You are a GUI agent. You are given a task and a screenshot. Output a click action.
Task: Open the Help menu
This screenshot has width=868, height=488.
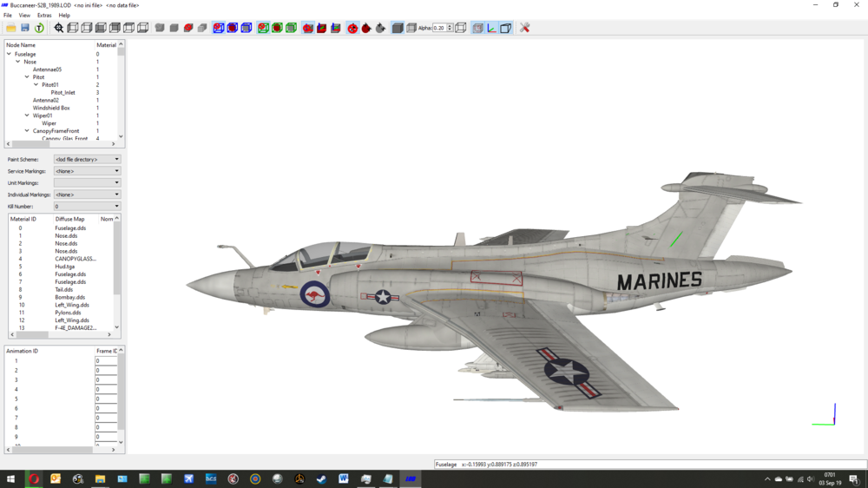(64, 16)
